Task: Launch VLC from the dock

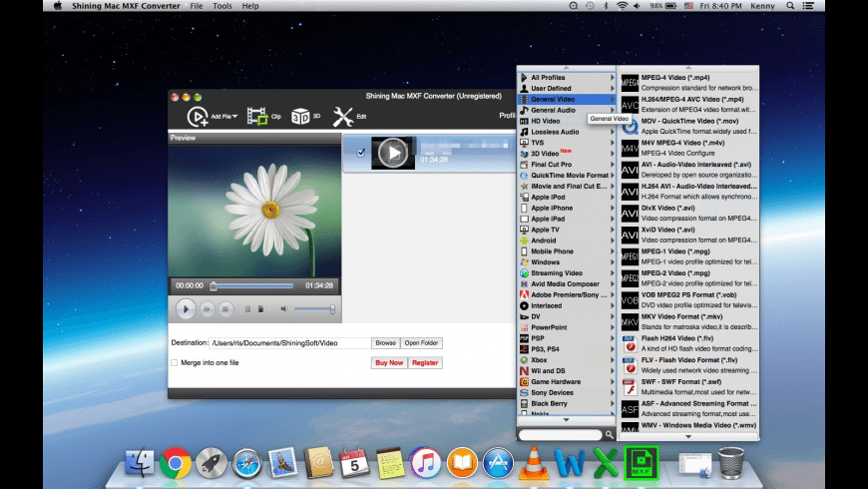Action: point(533,463)
